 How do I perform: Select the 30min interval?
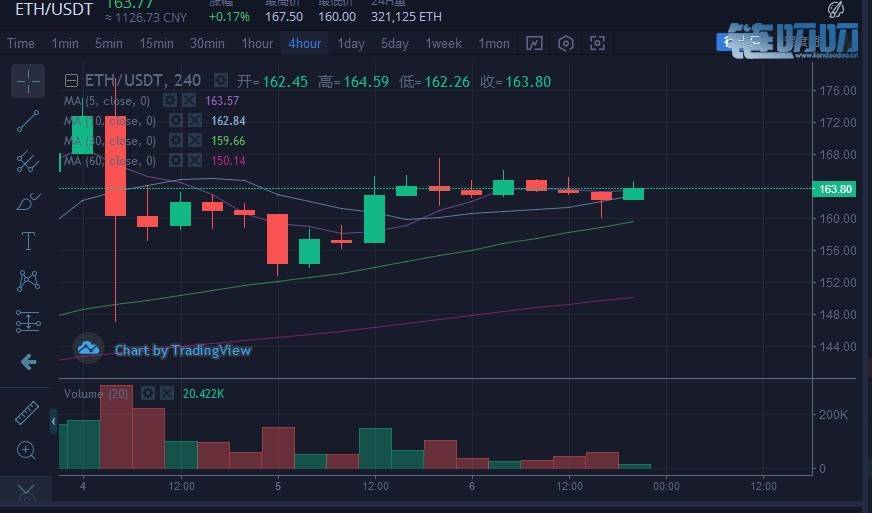click(x=207, y=43)
